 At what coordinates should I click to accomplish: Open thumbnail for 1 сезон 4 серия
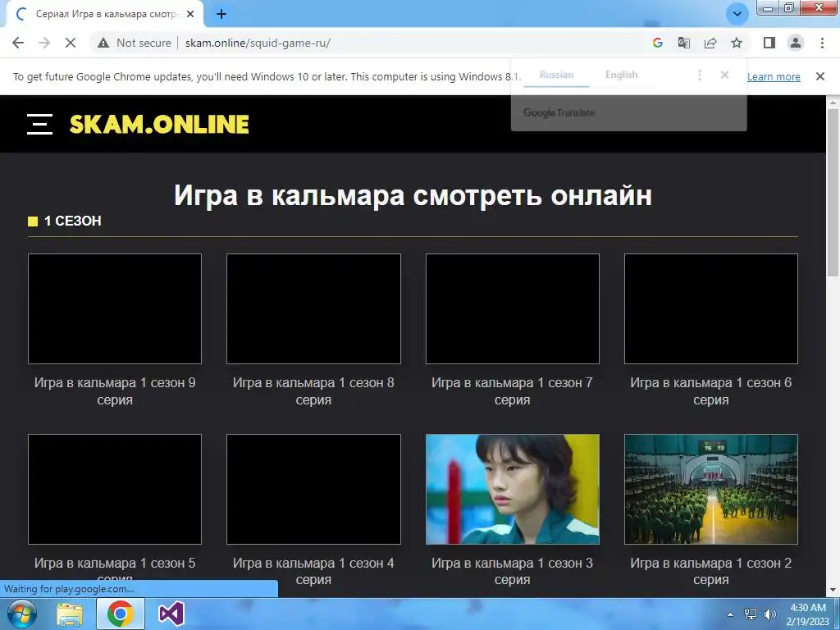[313, 489]
